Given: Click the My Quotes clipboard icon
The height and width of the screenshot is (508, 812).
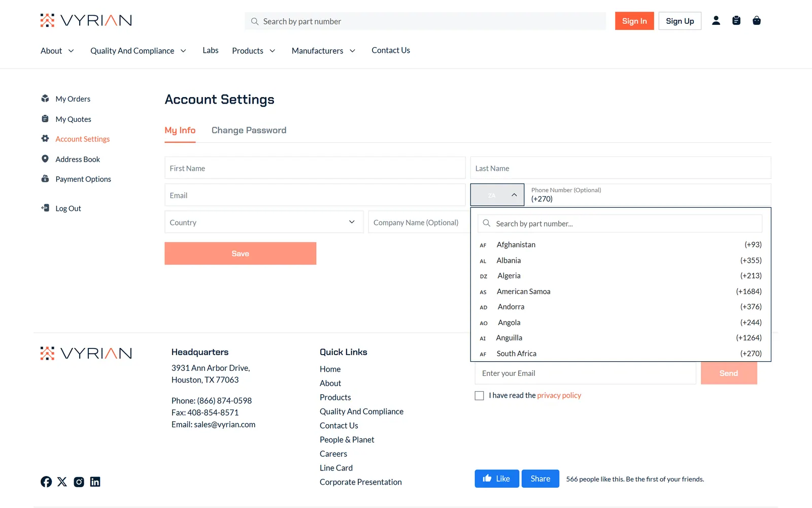Looking at the screenshot, I should point(45,119).
